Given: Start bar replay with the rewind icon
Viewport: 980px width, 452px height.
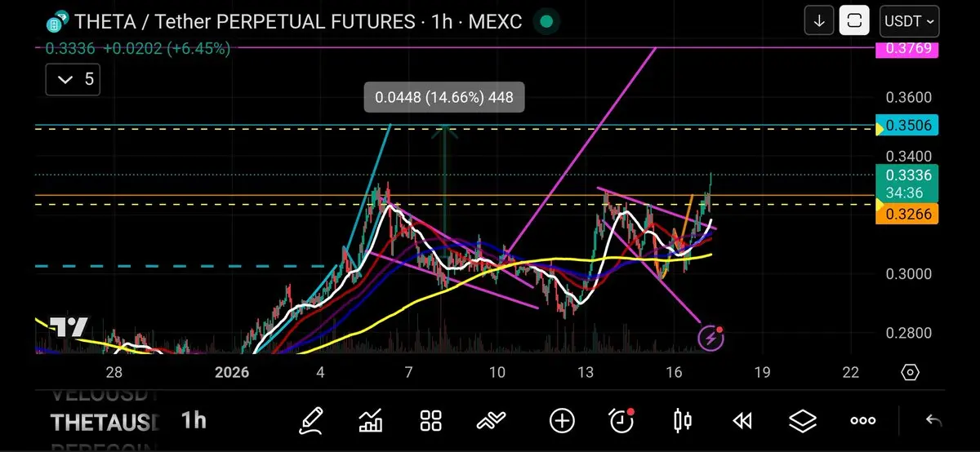Looking at the screenshot, I should coord(742,421).
